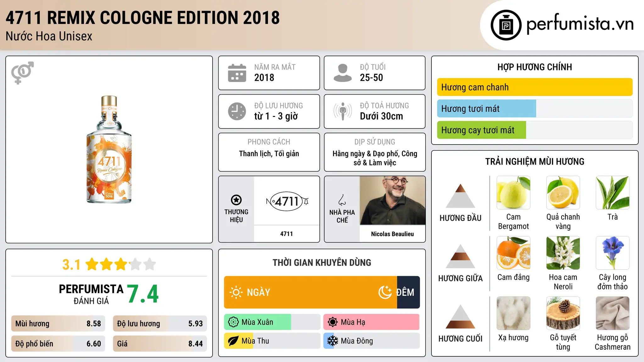Click the Thời gian khuyên dùng heading
The height and width of the screenshot is (362, 644).
[322, 262]
